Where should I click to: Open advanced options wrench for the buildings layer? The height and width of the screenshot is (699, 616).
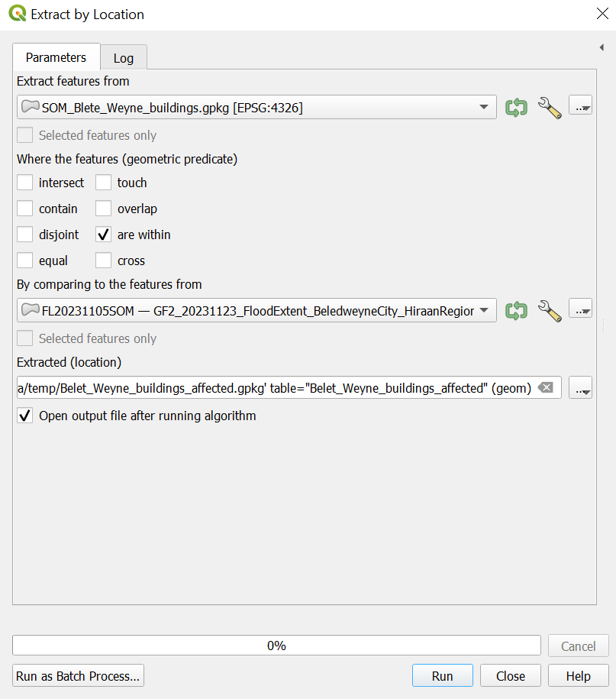pyautogui.click(x=550, y=108)
